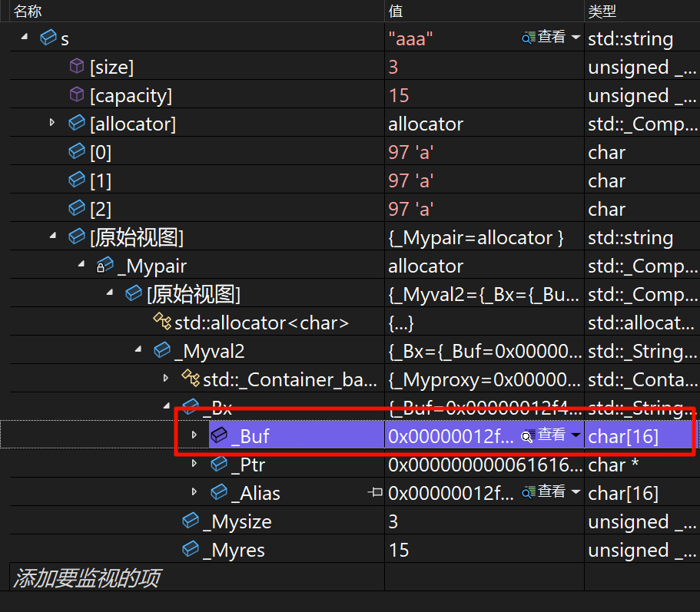Click the icon beside element [1]

coord(77,180)
